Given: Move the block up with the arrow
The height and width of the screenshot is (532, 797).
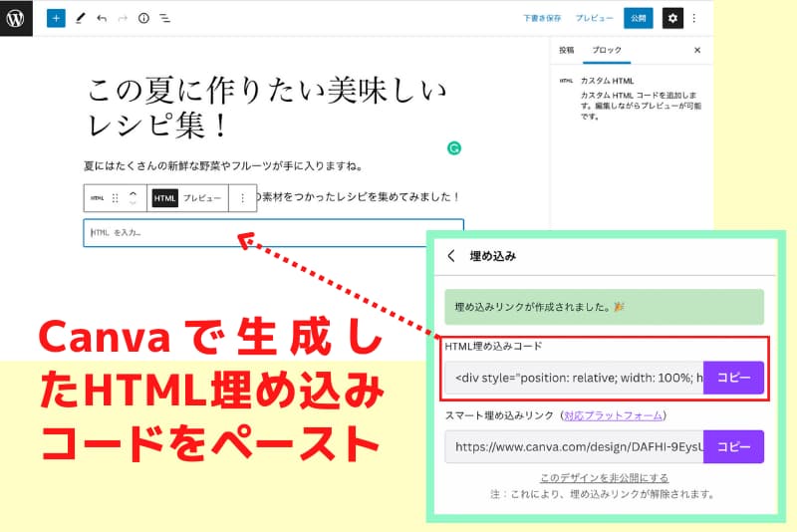Looking at the screenshot, I should pyautogui.click(x=133, y=193).
